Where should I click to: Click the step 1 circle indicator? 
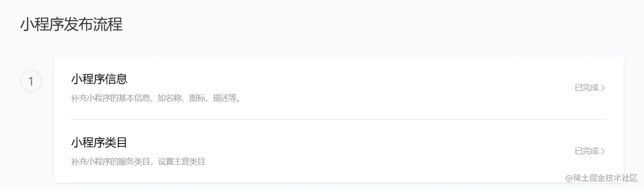coord(31,81)
